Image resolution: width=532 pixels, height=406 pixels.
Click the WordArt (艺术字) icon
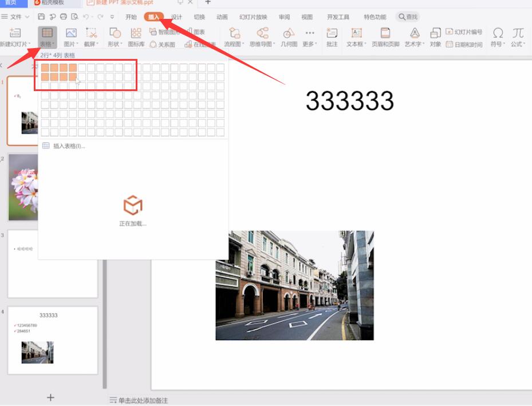[x=415, y=33]
